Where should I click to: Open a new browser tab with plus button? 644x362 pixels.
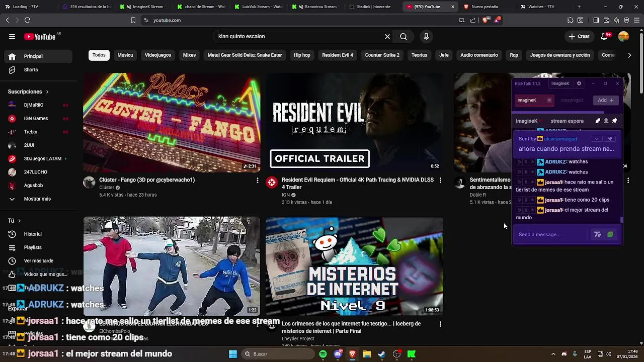point(579,7)
